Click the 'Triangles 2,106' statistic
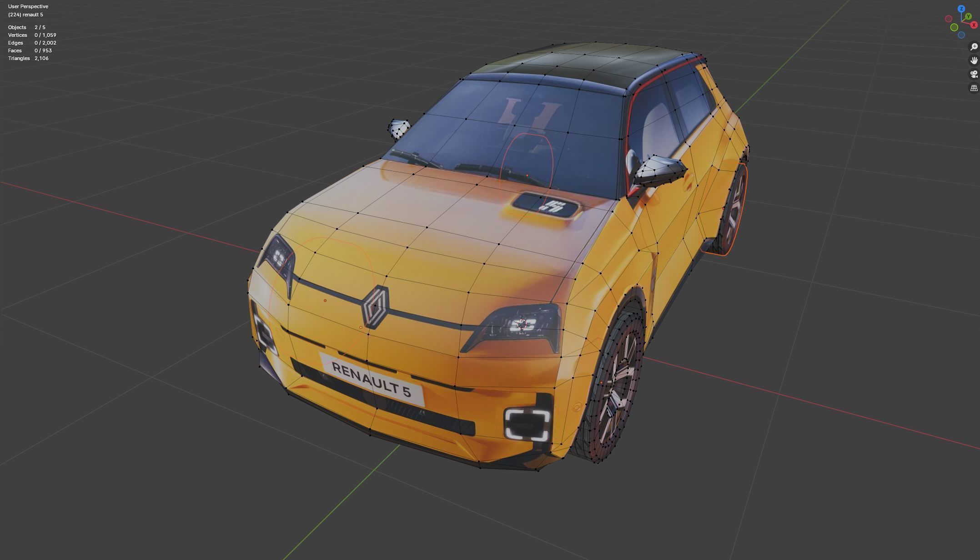Image resolution: width=980 pixels, height=560 pixels. [28, 58]
